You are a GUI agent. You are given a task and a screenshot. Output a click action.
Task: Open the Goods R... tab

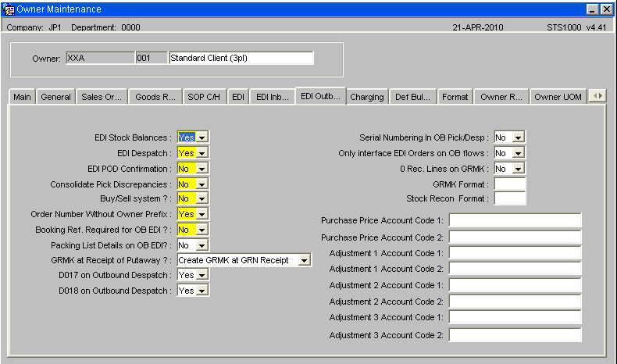(x=155, y=97)
